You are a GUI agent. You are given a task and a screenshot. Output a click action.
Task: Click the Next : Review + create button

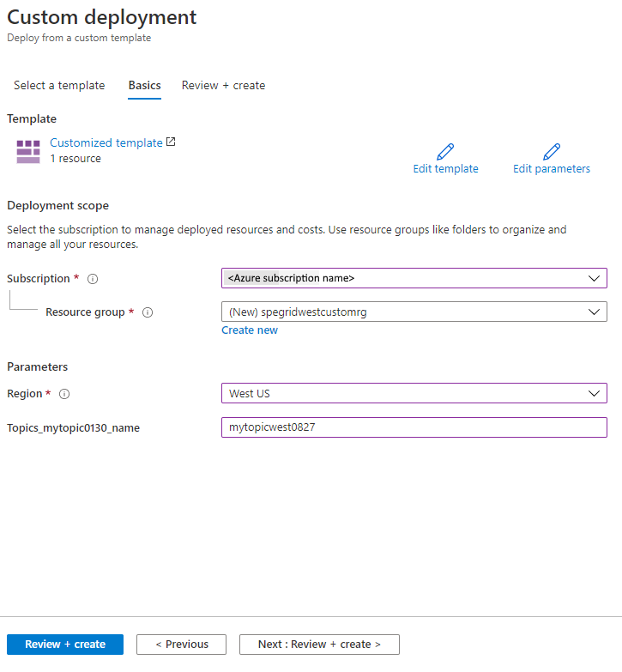coord(319,645)
